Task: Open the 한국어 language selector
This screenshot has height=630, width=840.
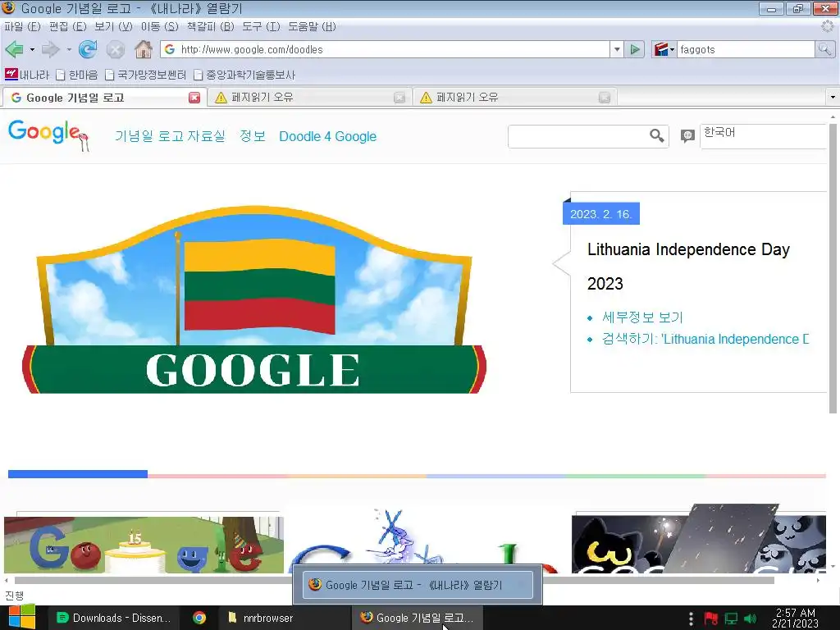Action: pyautogui.click(x=763, y=136)
